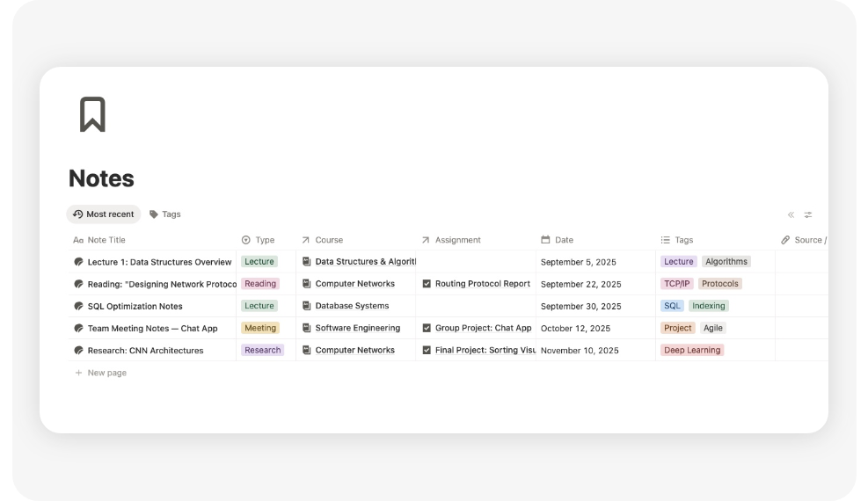Click the Type column header
Viewport: 868px width, 501px height.
[x=258, y=240]
